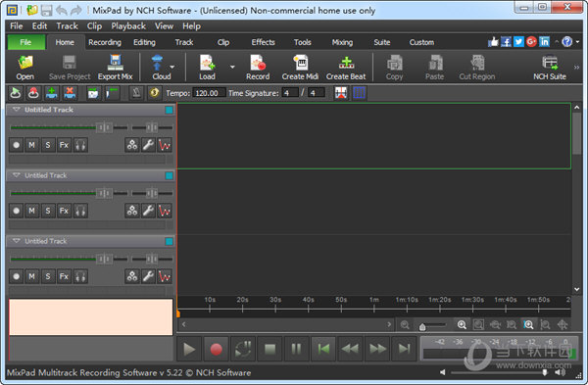Open the Playback menu

128,25
